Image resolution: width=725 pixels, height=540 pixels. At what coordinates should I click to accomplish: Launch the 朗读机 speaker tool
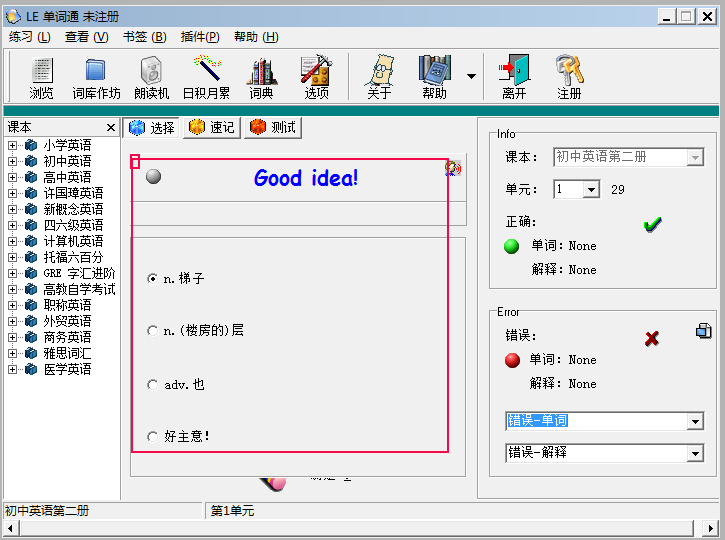point(151,78)
